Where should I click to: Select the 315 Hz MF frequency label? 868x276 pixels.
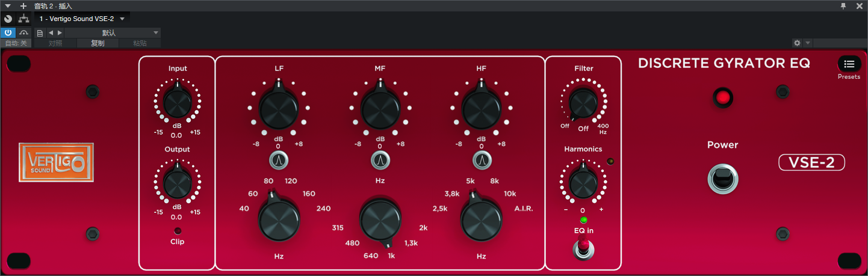337,228
